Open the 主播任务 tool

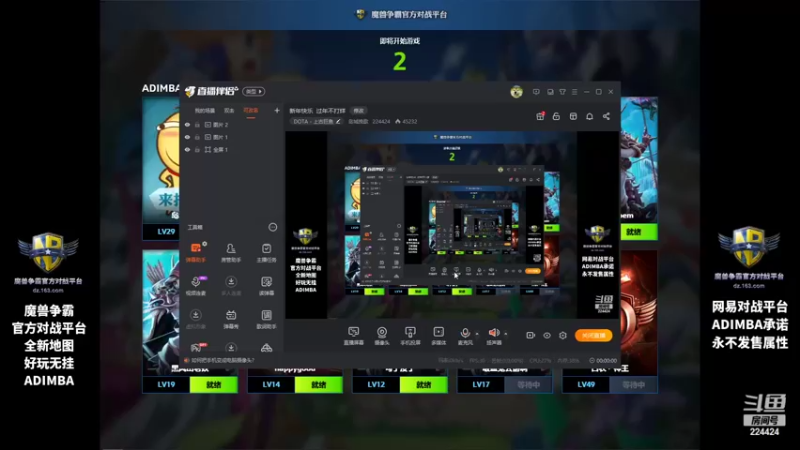pos(266,252)
